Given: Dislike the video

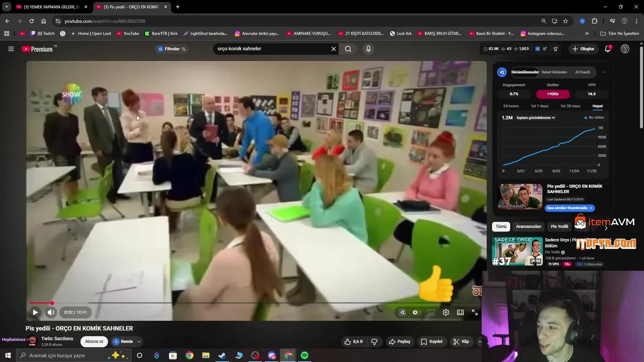Looking at the screenshot, I should [374, 341].
